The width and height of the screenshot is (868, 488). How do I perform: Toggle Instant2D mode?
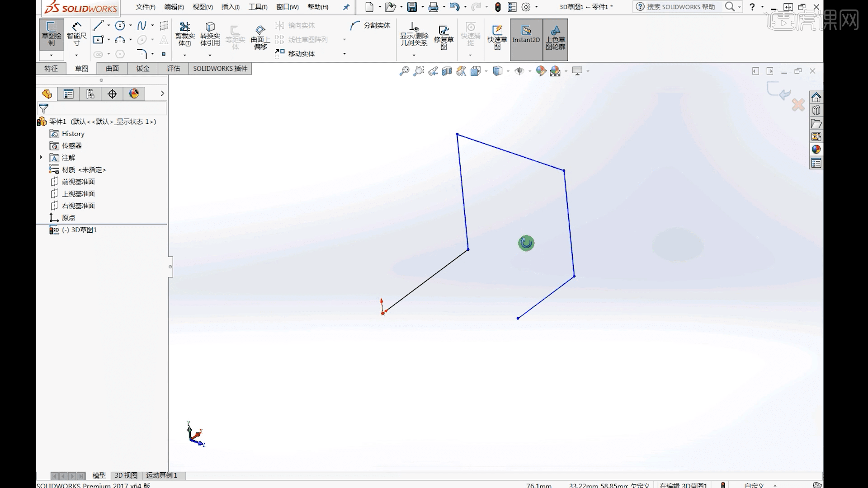[526, 40]
